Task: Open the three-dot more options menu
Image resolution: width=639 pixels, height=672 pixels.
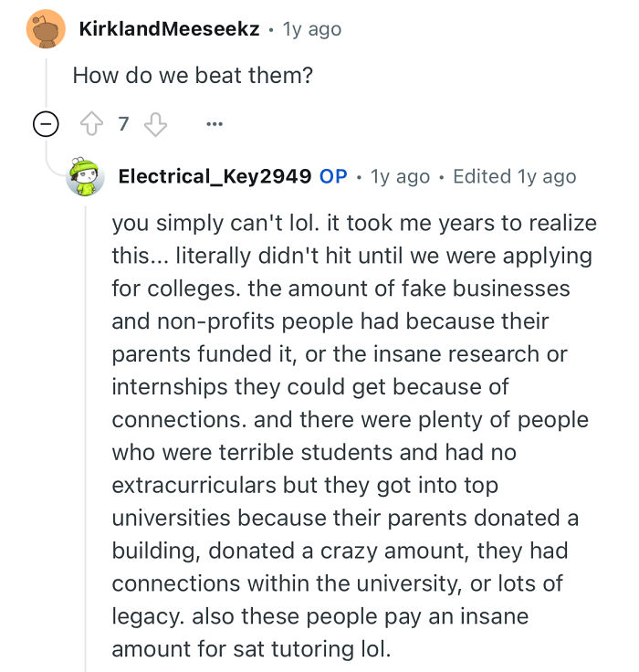Action: coord(215,124)
